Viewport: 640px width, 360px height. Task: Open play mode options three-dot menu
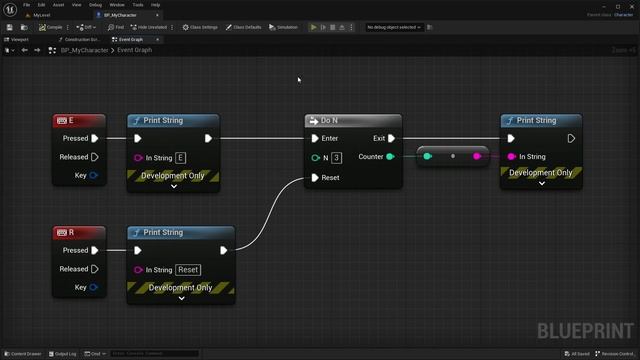(351, 27)
